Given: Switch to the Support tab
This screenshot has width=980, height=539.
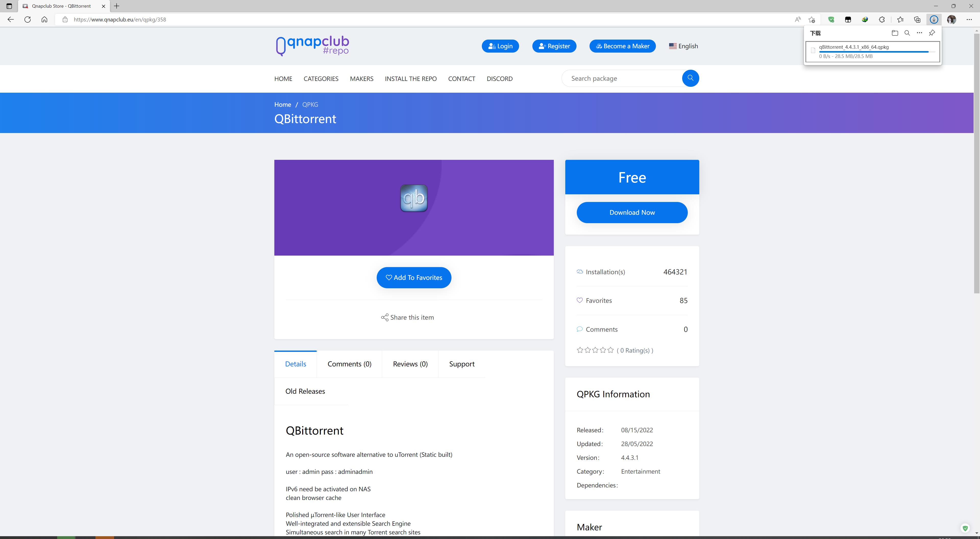Looking at the screenshot, I should click(x=462, y=364).
